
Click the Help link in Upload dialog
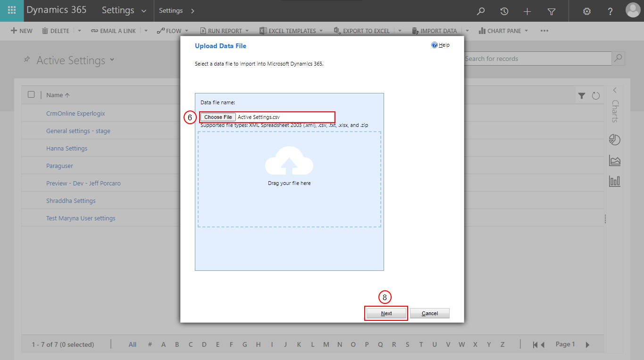pyautogui.click(x=440, y=45)
